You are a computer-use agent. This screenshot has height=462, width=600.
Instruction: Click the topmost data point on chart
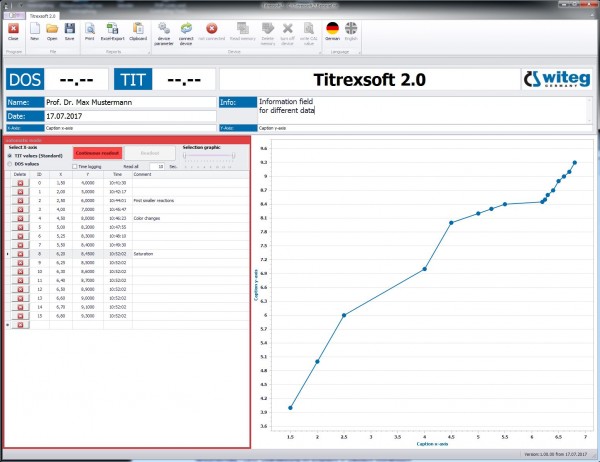coord(574,163)
